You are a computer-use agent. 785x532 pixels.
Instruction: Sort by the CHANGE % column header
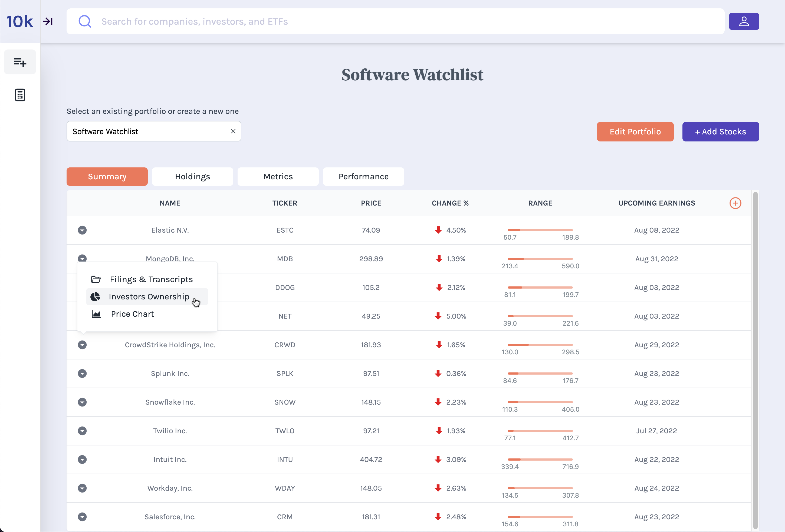(x=450, y=203)
